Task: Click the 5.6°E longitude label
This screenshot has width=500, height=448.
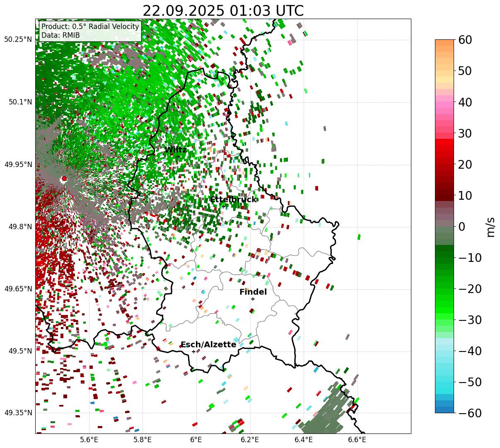Action: click(x=89, y=440)
